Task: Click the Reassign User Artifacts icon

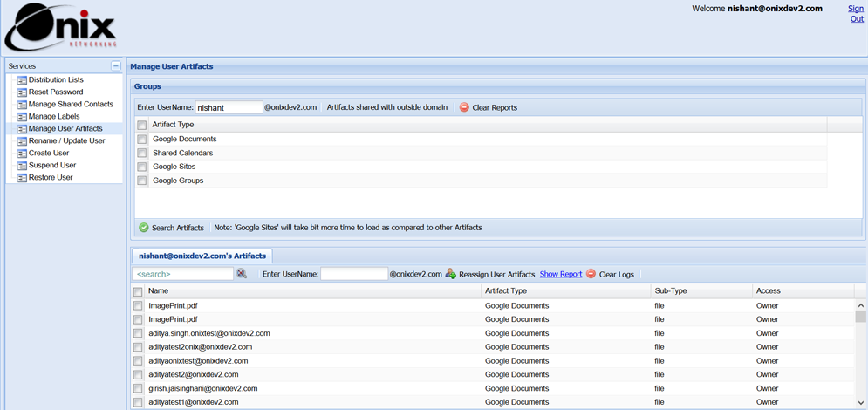Action: tap(451, 273)
